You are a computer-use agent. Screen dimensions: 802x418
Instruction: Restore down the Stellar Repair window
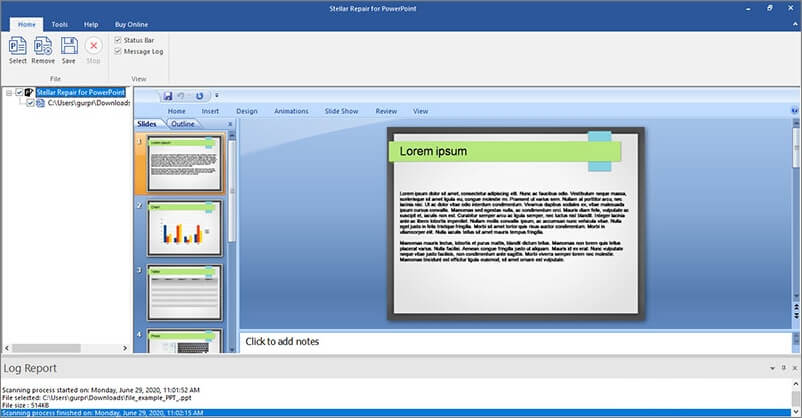[x=770, y=8]
